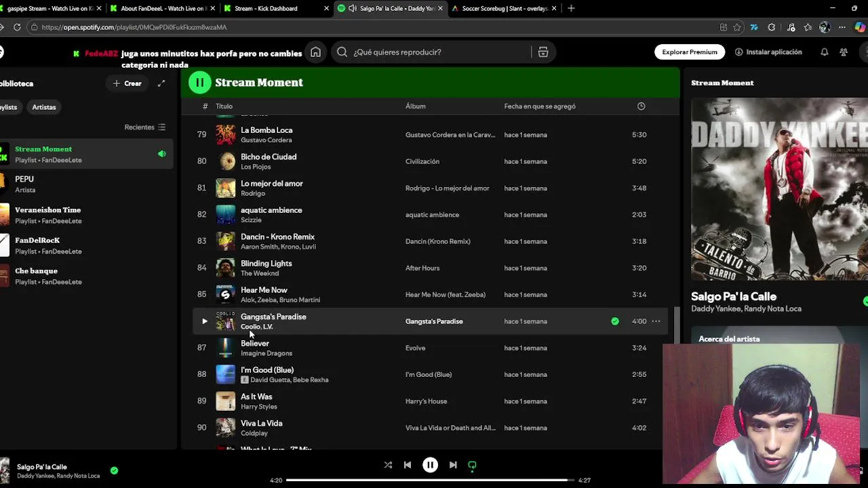Open the Recientes sort dropdown
Image resolution: width=868 pixels, height=488 pixels.
(145, 127)
